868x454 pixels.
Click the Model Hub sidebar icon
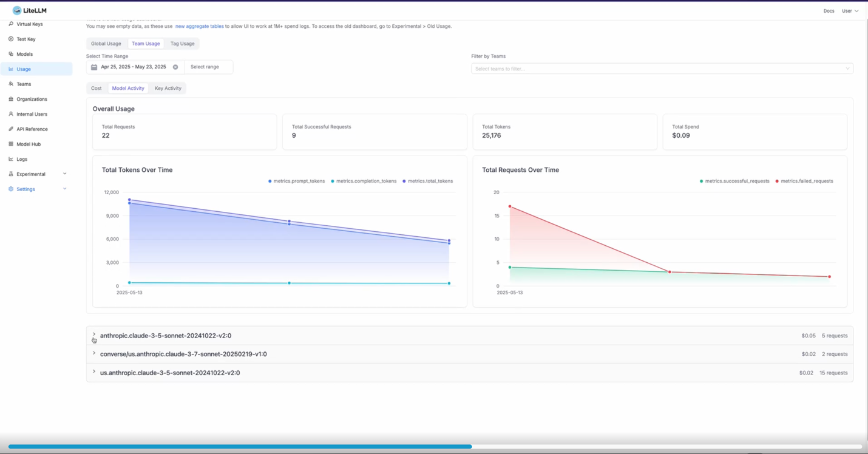tap(10, 144)
